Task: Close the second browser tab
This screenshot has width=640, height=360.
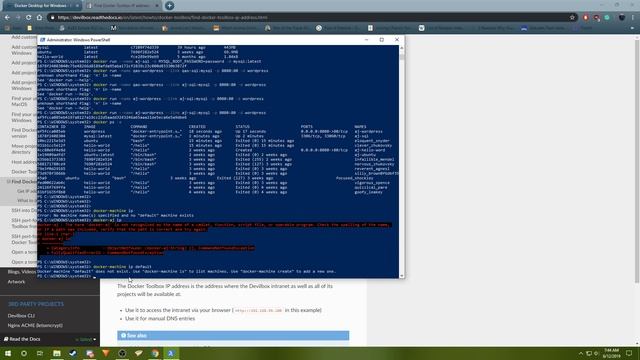Action: (157, 6)
